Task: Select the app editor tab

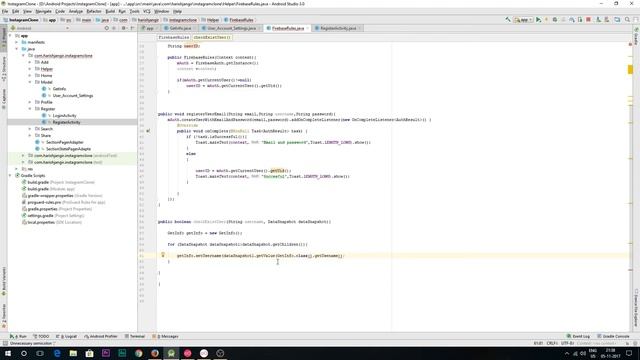Action: tap(149, 28)
